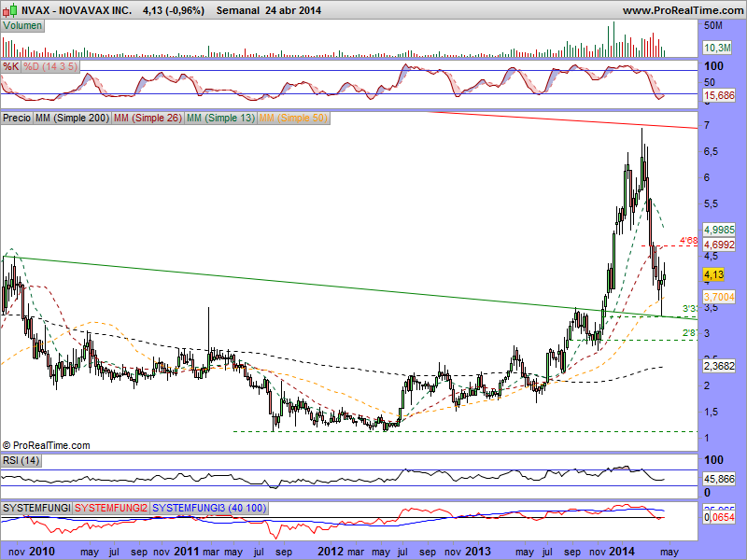Viewport: 747px width, 560px height.
Task: Click the 5,5 price axis label
Action: point(711,203)
